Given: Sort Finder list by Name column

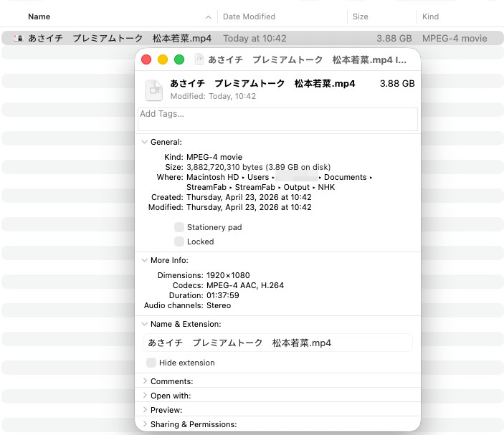Looking at the screenshot, I should click(x=39, y=16).
